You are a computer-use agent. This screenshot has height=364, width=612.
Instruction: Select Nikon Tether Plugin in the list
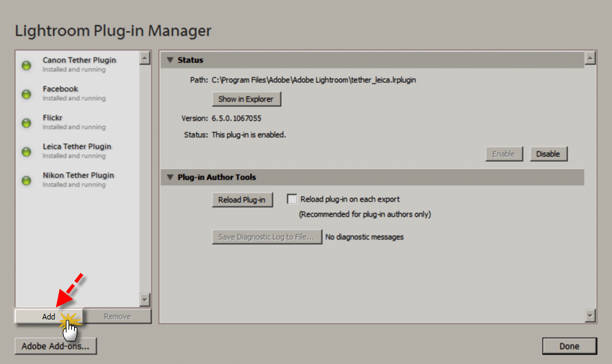click(x=77, y=180)
